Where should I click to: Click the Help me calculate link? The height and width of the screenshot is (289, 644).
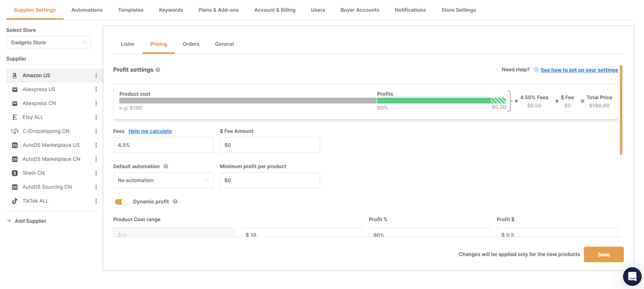point(150,131)
